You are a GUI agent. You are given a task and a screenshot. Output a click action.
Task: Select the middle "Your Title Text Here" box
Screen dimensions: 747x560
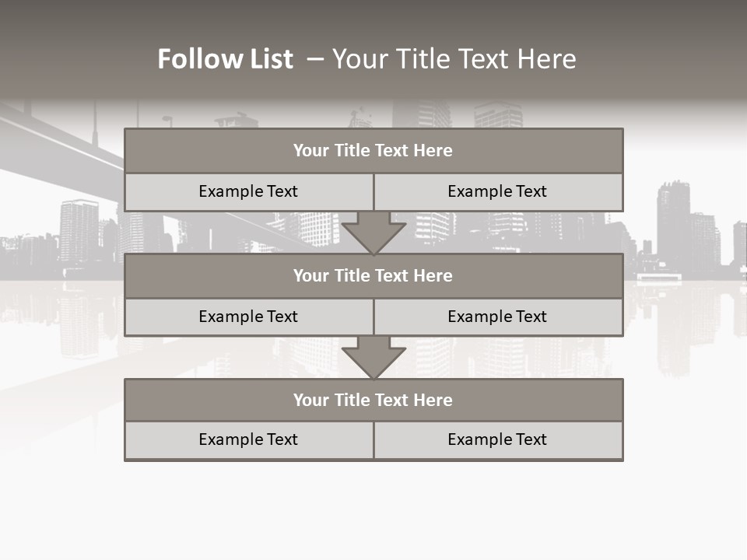[373, 276]
